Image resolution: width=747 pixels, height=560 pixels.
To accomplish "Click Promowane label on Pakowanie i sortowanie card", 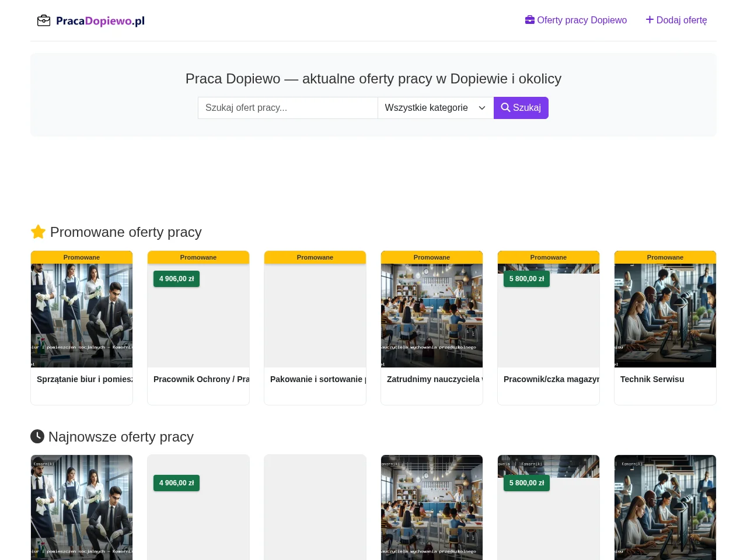I will click(315, 257).
